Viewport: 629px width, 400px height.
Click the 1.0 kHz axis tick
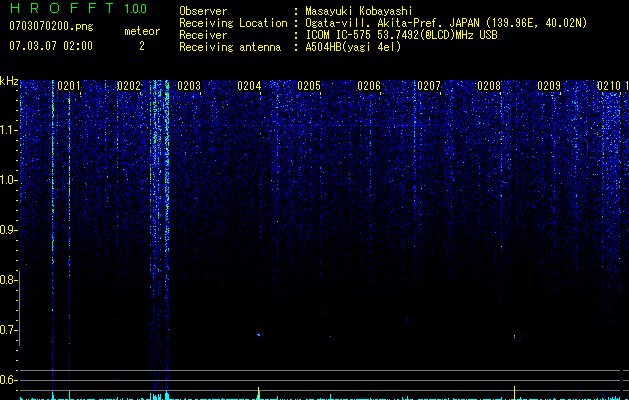8,180
